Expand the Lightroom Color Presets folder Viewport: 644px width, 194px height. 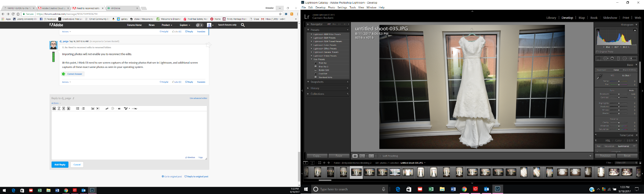coord(311,45)
